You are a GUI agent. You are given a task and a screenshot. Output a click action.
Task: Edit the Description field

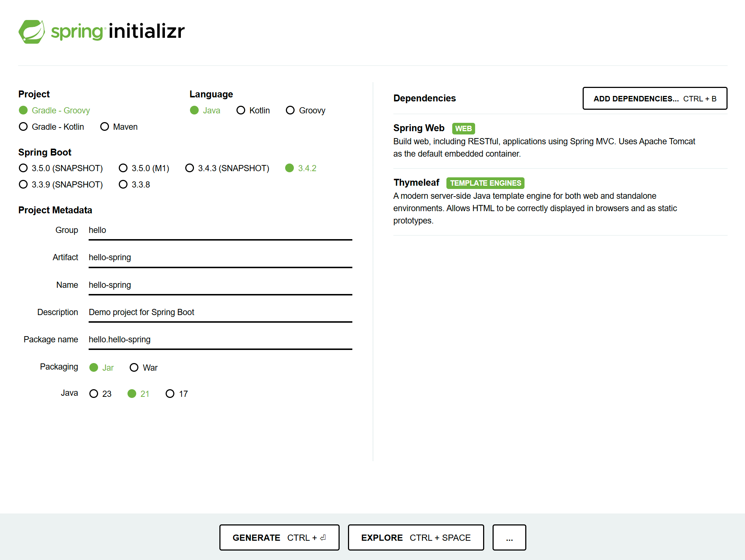[220, 313]
